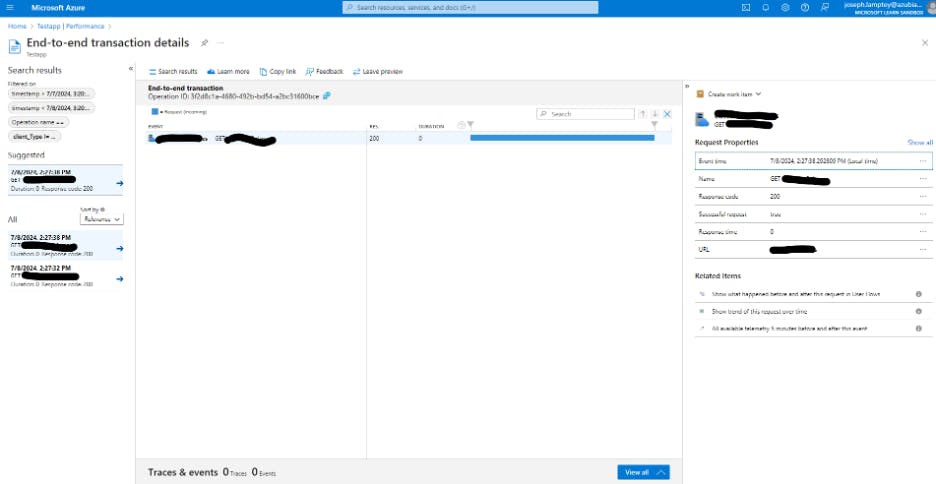Focus the Azure global search box
The height and width of the screenshot is (484, 936).
(470, 8)
